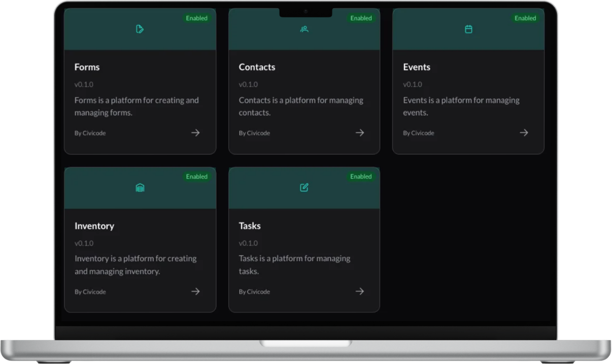Image resolution: width=612 pixels, height=364 pixels.
Task: Click the Tasks description text
Action: 295,265
